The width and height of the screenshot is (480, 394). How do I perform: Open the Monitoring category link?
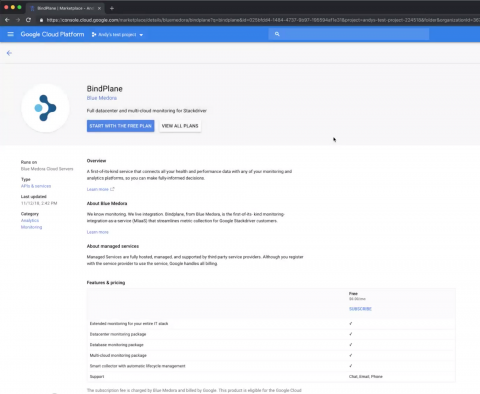point(31,227)
